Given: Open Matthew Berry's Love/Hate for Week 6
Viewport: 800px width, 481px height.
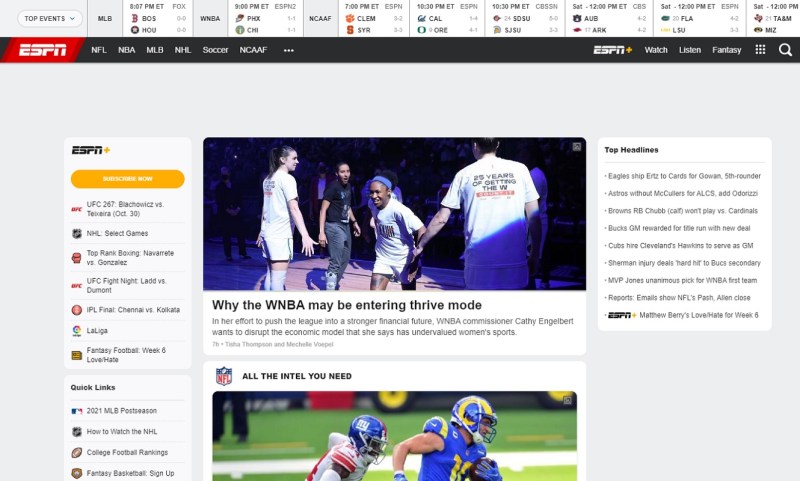Looking at the screenshot, I should click(699, 315).
